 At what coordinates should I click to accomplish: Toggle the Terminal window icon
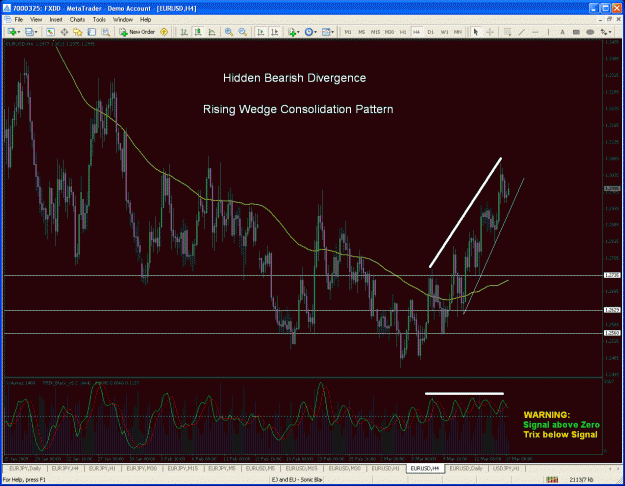coord(92,32)
